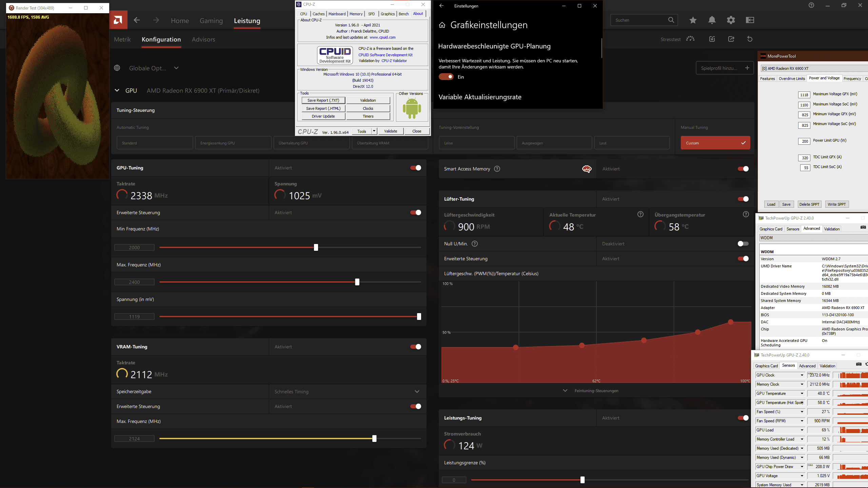
Task: Toggle Lüfter-Tuning switch
Action: 743,199
